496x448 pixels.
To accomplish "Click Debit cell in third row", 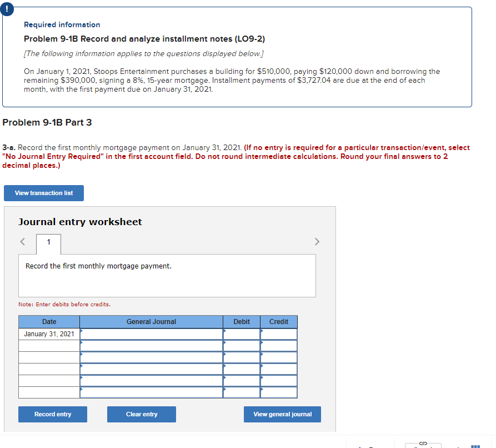I will 242,357.
